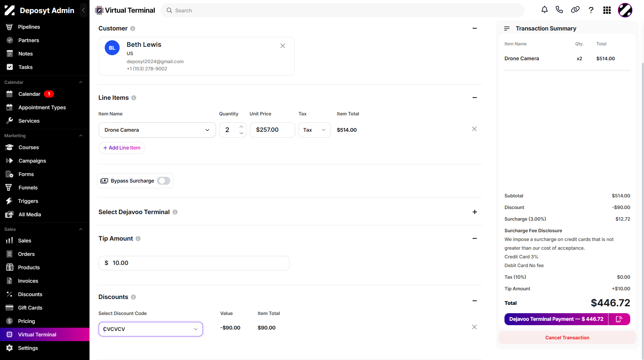Viewport: 644px width, 360px height.
Task: Collapse the Customer section
Action: tap(475, 28)
